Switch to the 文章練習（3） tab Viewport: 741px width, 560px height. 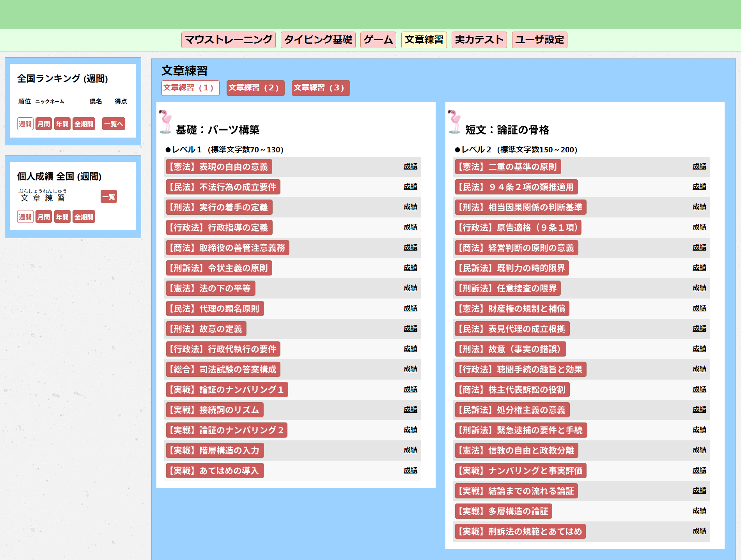(320, 88)
